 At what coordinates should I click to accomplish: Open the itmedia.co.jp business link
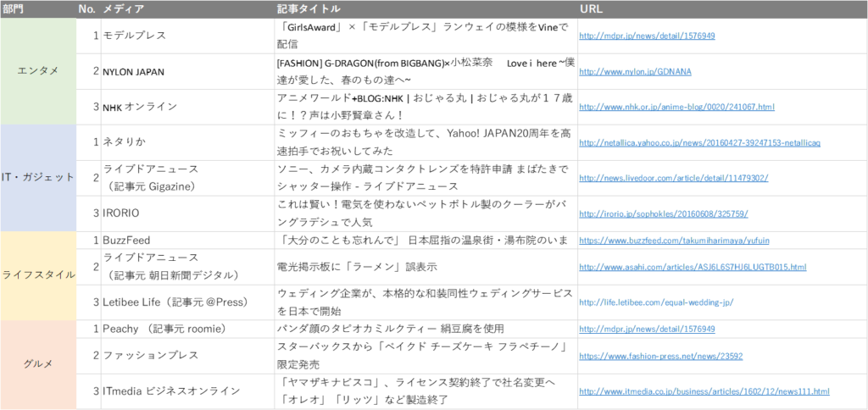(704, 391)
